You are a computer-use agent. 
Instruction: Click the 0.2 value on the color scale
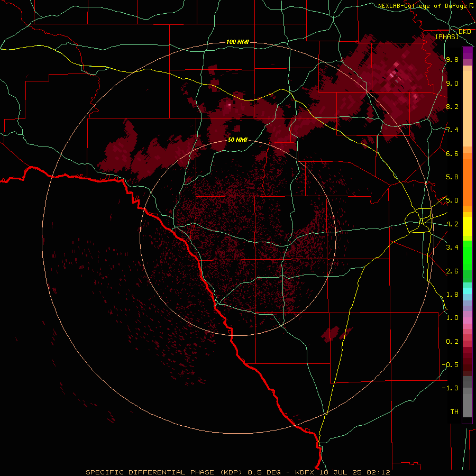click(452, 342)
